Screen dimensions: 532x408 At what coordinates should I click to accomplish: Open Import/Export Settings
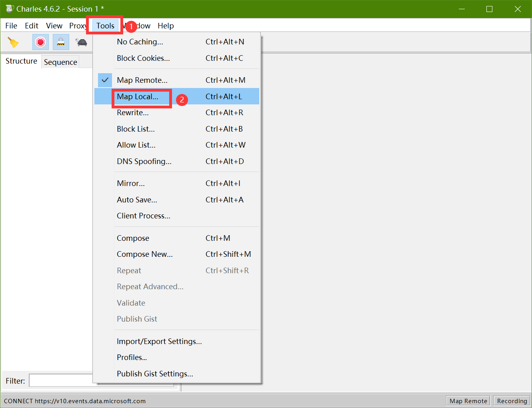159,341
